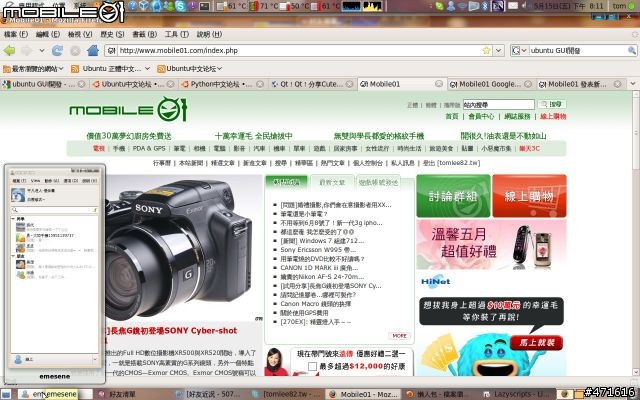
Task: Click the search icon in emesene contact filter
Action: pyautogui.click(x=15, y=210)
